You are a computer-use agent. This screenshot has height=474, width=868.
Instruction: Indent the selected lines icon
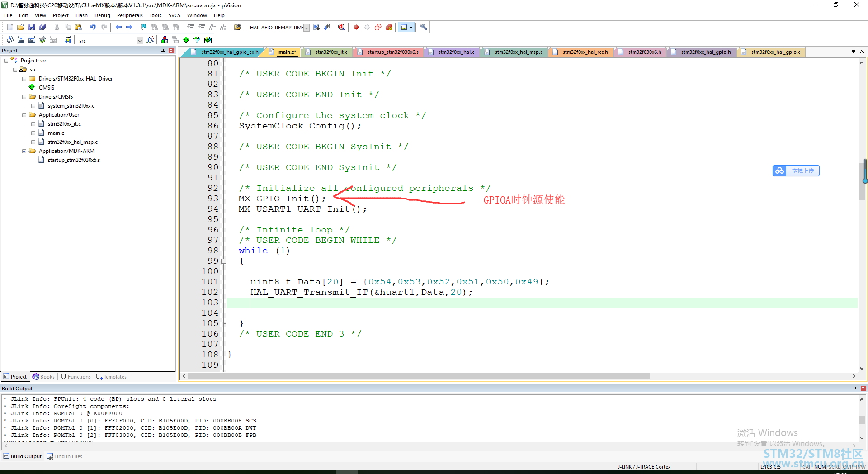click(x=191, y=27)
